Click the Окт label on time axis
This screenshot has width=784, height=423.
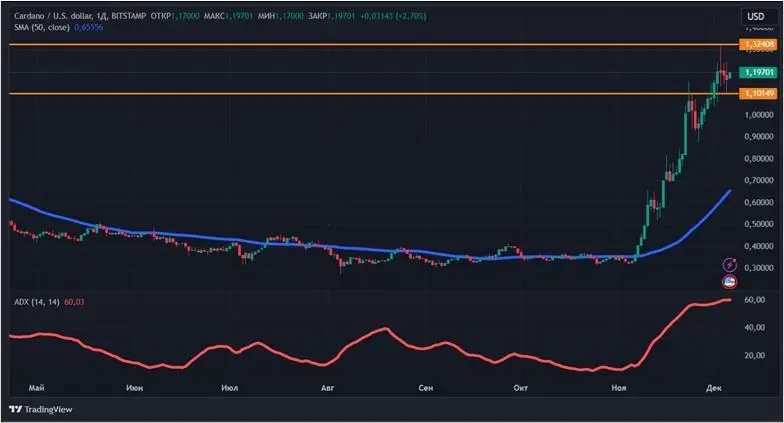pos(519,386)
